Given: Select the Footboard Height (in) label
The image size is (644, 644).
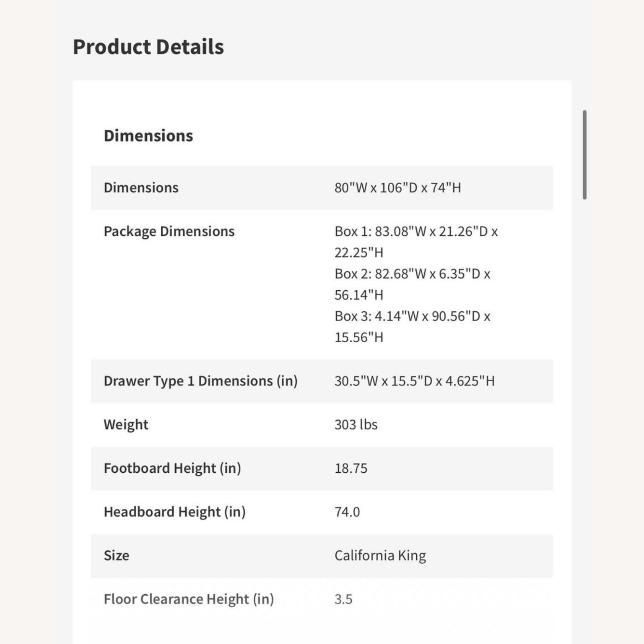Looking at the screenshot, I should pos(172,468).
